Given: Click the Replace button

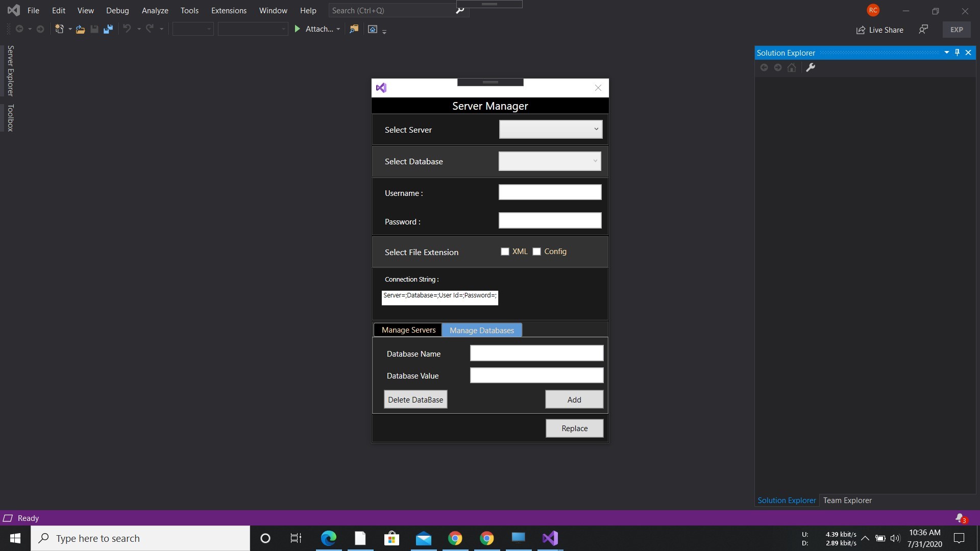Looking at the screenshot, I should (574, 428).
